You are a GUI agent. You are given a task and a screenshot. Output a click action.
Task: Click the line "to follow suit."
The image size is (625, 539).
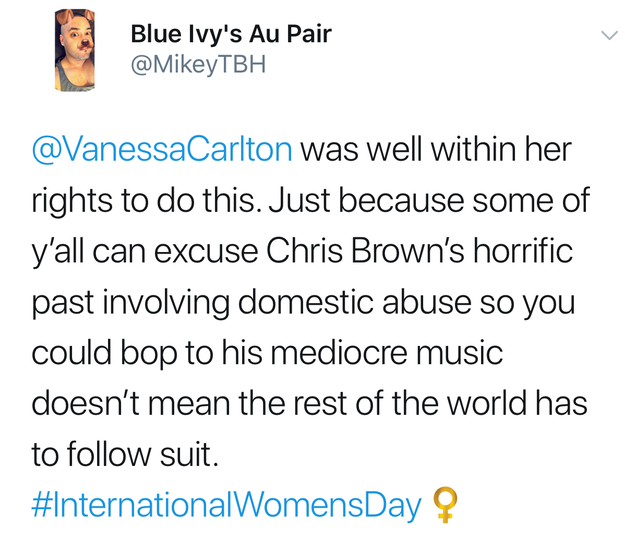click(x=125, y=454)
